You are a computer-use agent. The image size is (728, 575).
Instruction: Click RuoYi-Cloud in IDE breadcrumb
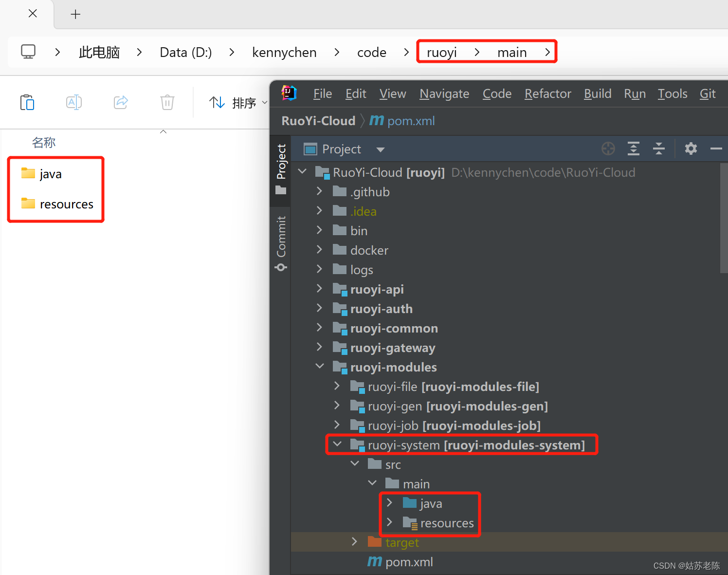[x=318, y=121]
